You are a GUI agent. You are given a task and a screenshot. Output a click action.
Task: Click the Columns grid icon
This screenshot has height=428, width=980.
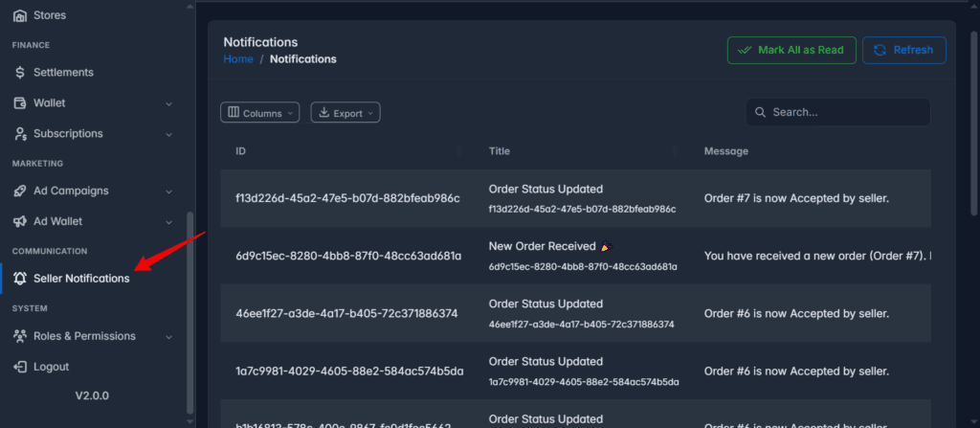coord(234,113)
